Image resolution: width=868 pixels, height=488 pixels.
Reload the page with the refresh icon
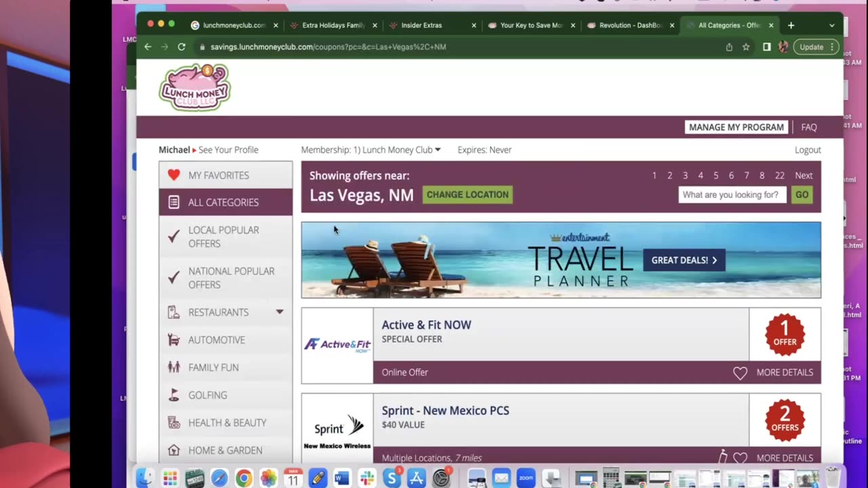tap(181, 47)
